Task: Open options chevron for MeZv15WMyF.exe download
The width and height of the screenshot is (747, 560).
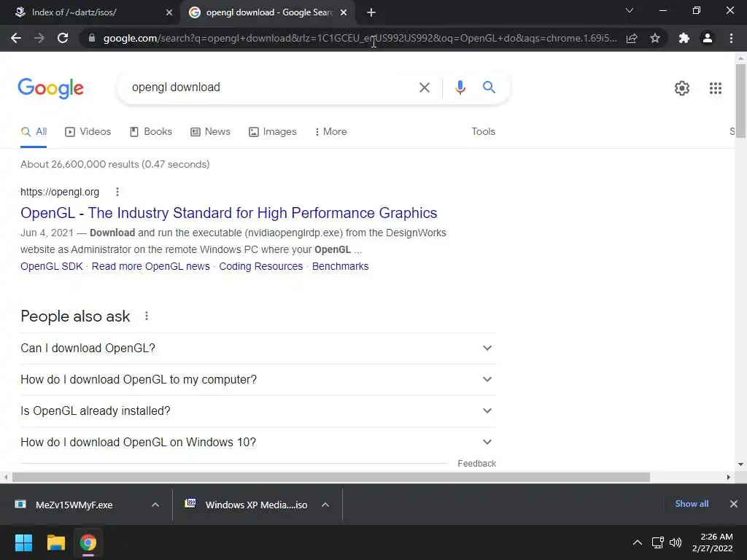Action: (x=155, y=505)
